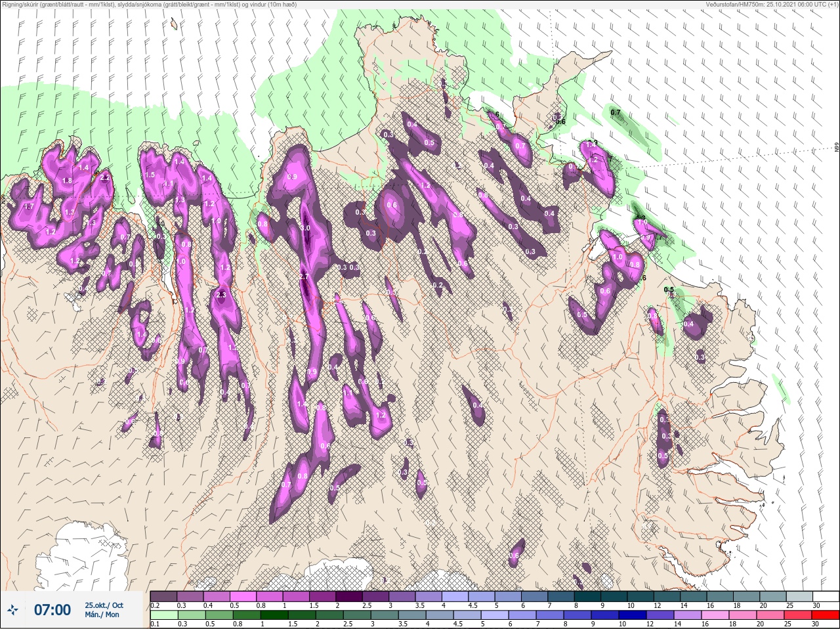
Task: Select the lavender swatch labeled 4 in upper legend
Action: click(455, 596)
